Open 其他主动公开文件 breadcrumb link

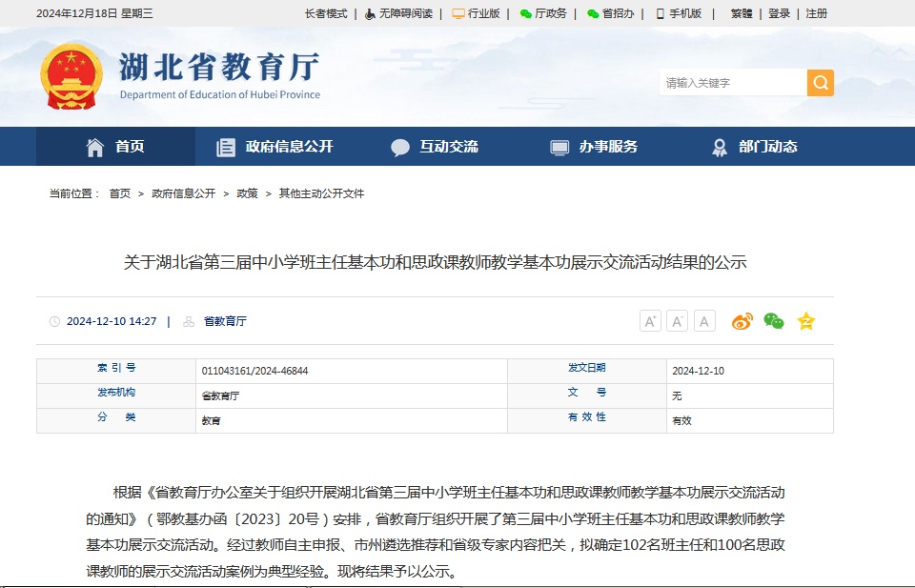(321, 193)
